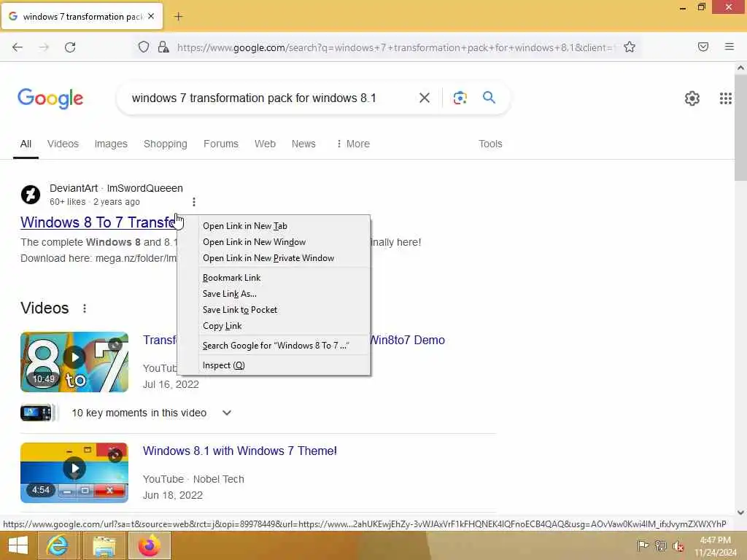Select Save Link As from context menu
Image resolution: width=747 pixels, height=560 pixels.
[274, 294]
